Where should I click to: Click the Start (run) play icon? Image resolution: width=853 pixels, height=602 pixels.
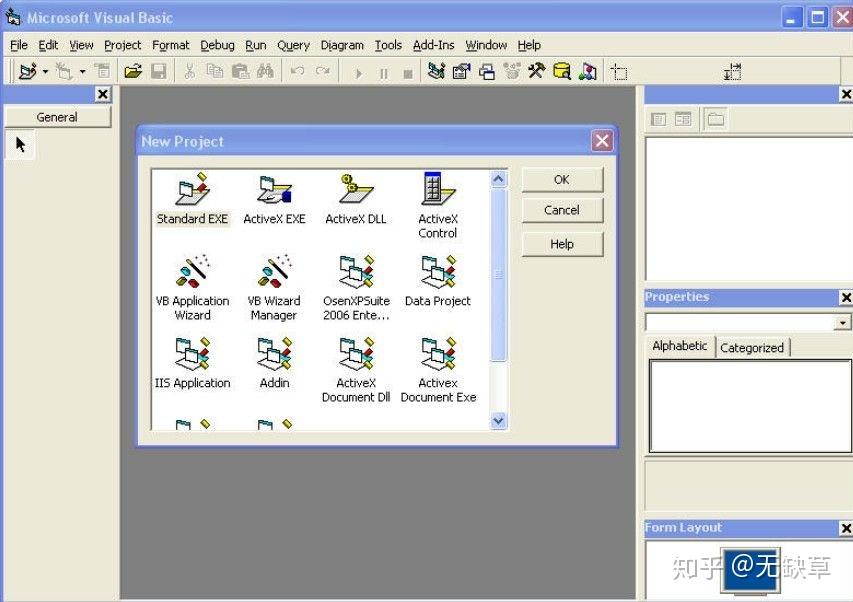358,73
